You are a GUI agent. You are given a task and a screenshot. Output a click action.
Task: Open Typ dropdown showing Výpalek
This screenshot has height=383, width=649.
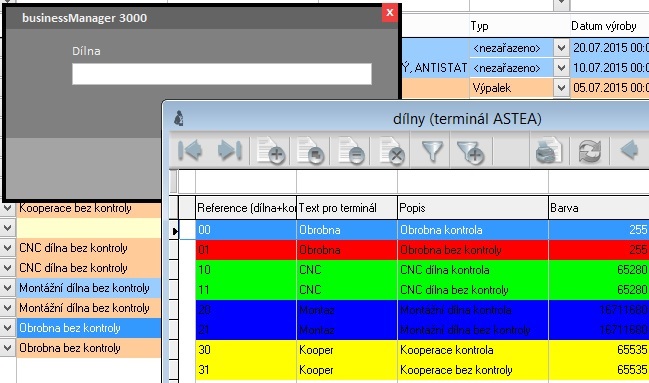pyautogui.click(x=561, y=87)
